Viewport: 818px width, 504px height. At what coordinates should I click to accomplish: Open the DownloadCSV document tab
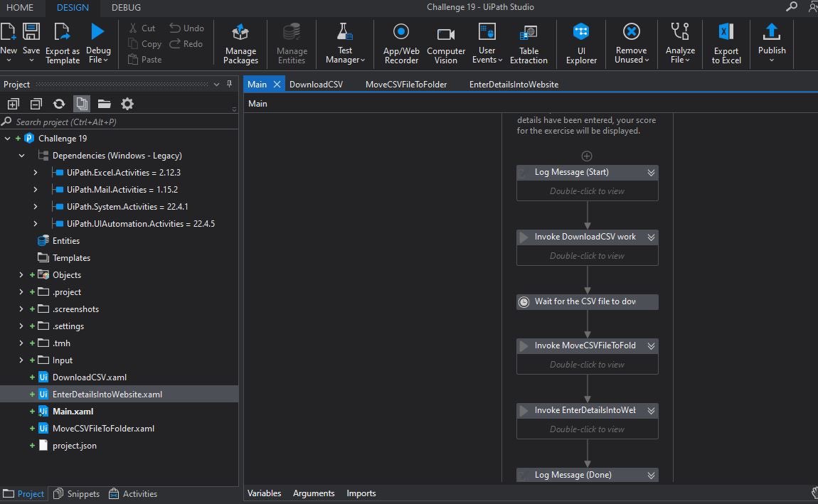point(316,85)
